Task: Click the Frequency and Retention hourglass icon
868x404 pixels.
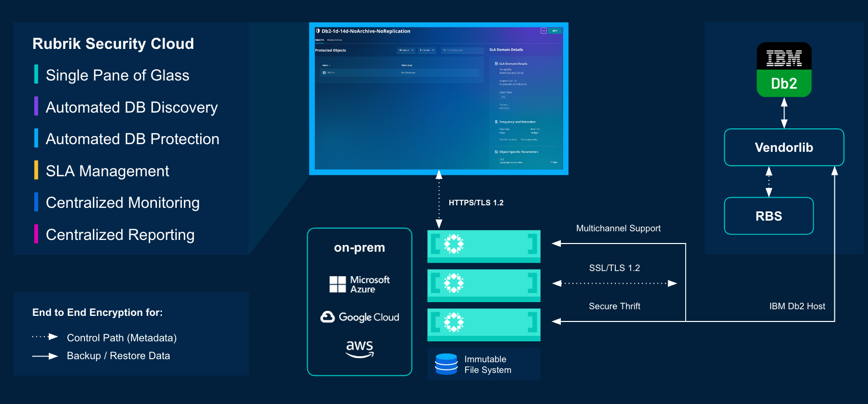Action: [496, 122]
